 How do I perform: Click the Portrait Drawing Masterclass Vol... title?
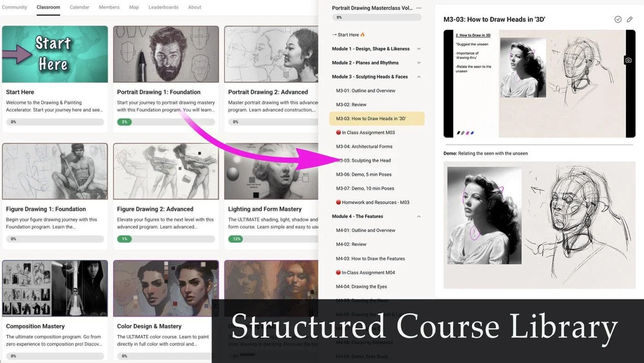[372, 8]
